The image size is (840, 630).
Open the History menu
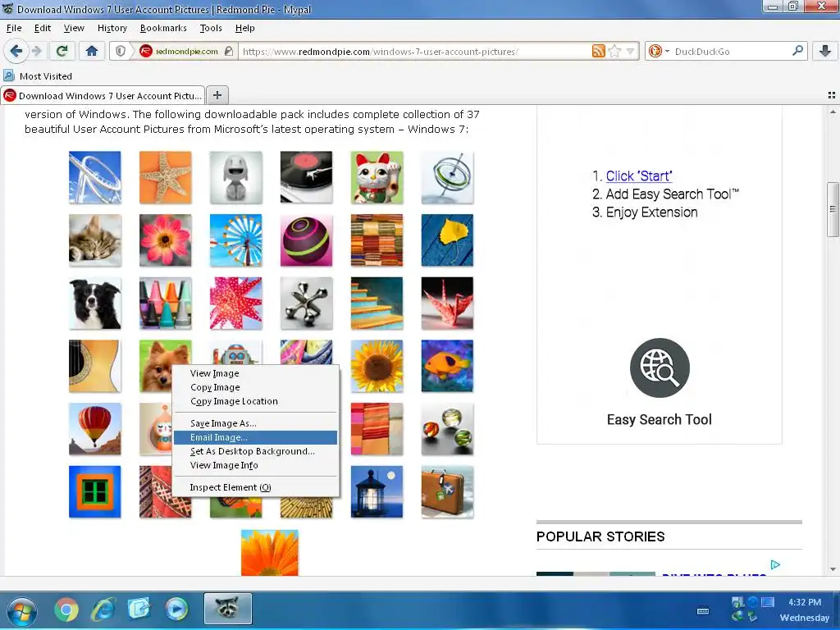point(112,28)
